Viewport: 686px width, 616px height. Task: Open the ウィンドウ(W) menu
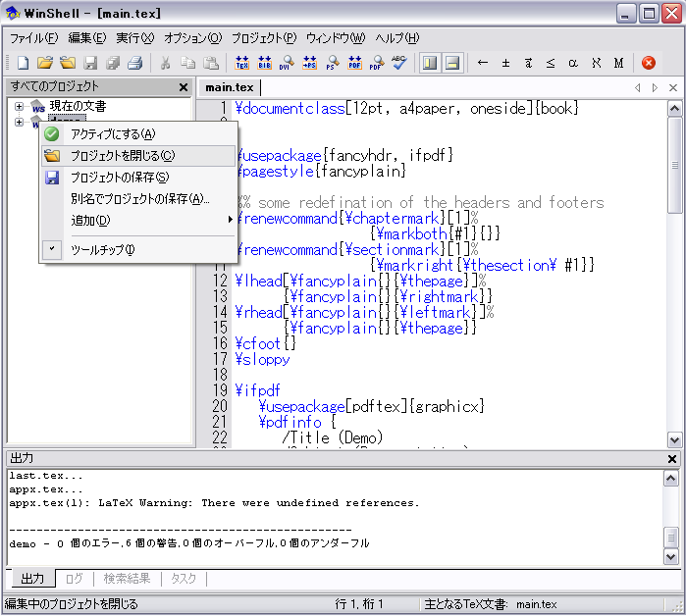coord(336,38)
